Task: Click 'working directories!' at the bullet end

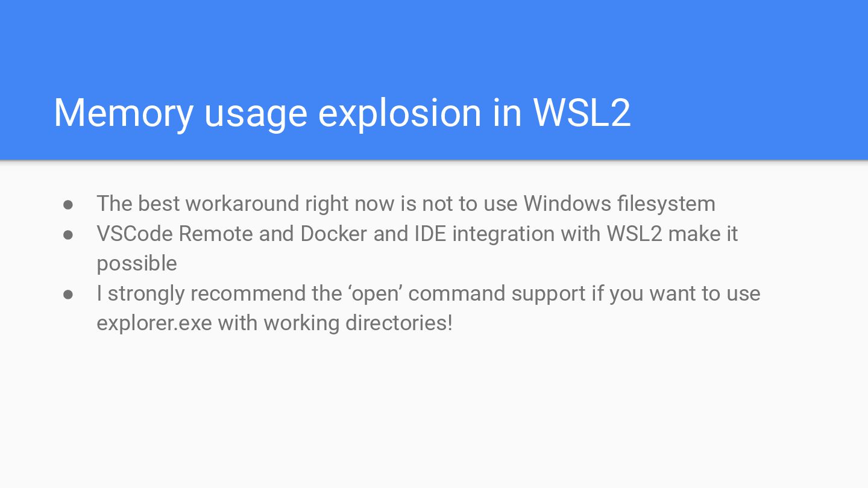Action: [x=358, y=323]
